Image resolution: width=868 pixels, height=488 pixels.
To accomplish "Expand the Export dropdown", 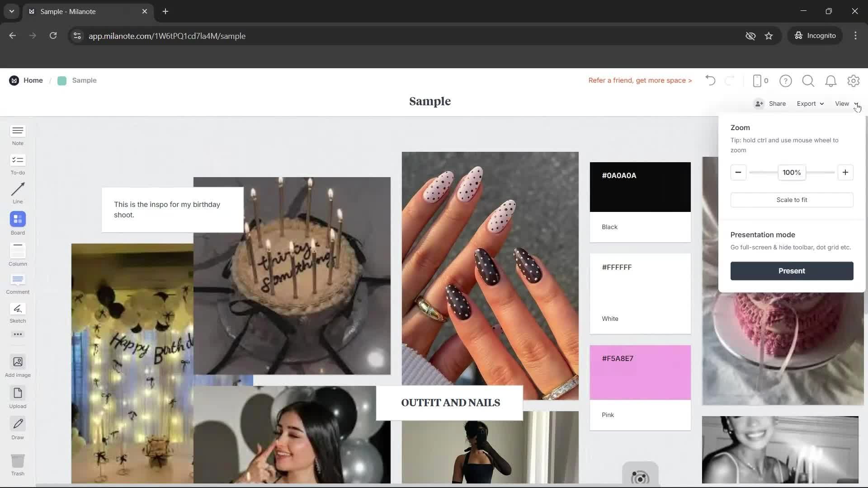I will [810, 103].
